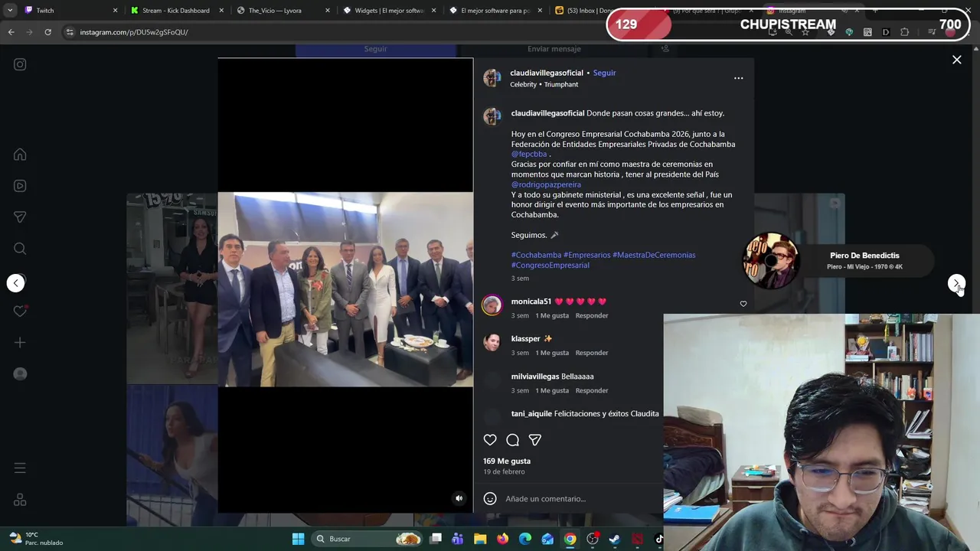Switch to Stream - Kick Dashboard tab
Image resolution: width=980 pixels, height=551 pixels.
(175, 11)
